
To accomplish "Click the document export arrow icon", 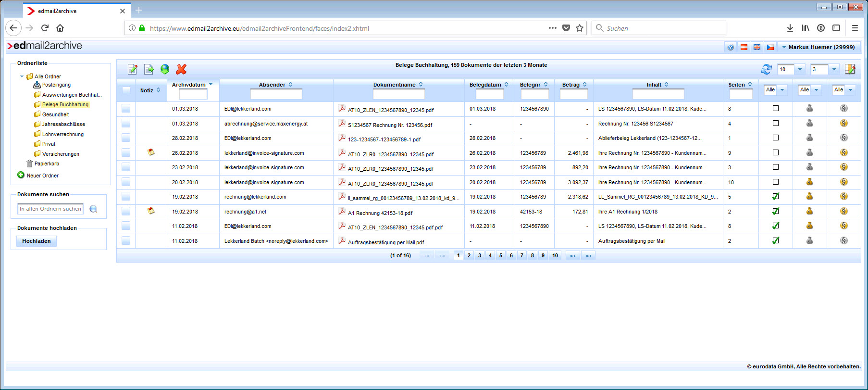I will click(x=149, y=69).
